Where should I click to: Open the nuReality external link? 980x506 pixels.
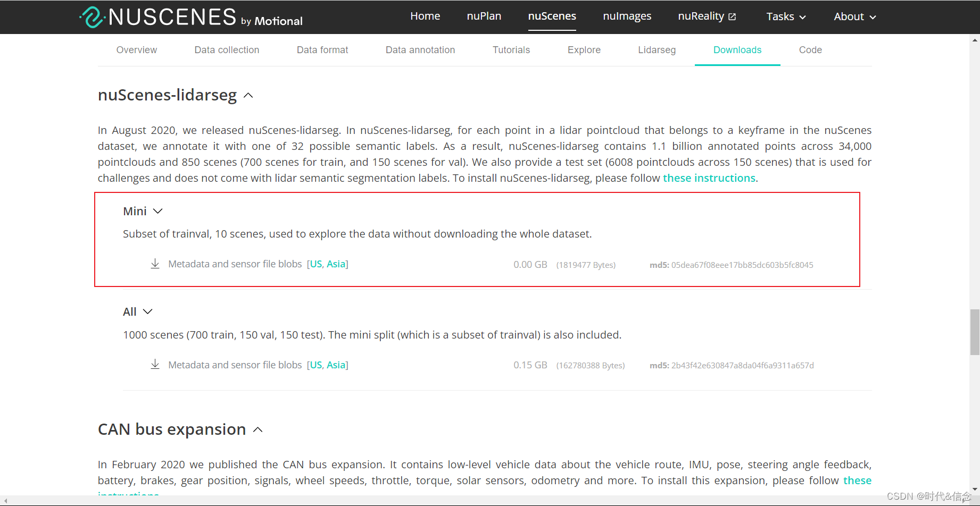tap(707, 16)
